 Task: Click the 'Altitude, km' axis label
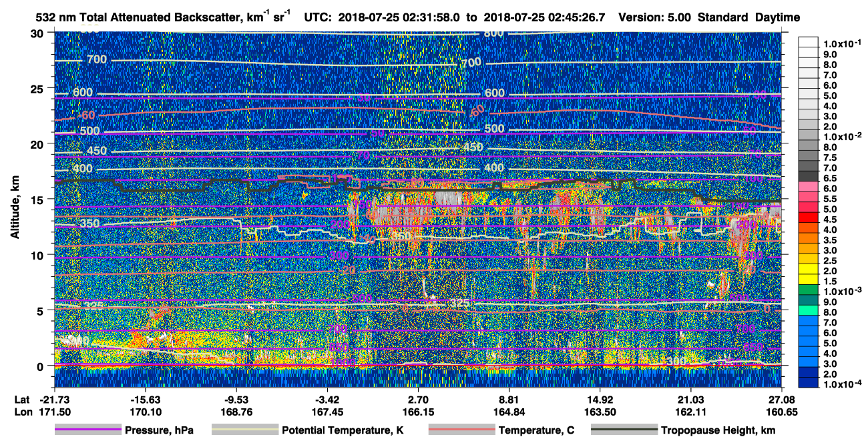(15, 209)
